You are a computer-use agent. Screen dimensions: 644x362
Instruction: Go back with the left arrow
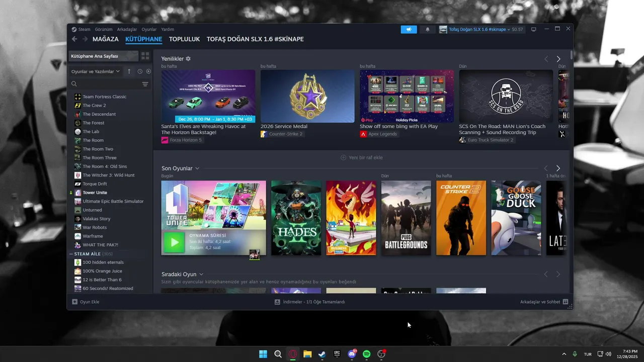point(74,39)
